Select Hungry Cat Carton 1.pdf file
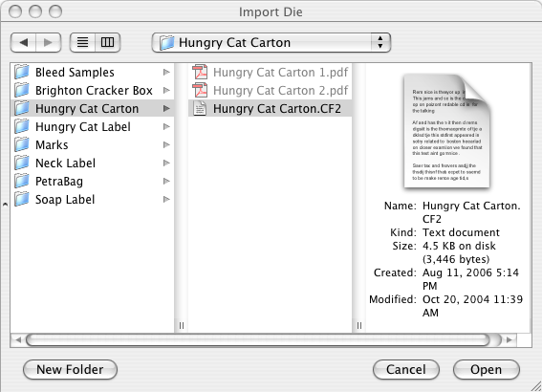The height and width of the screenshot is (392, 542). coord(270,73)
